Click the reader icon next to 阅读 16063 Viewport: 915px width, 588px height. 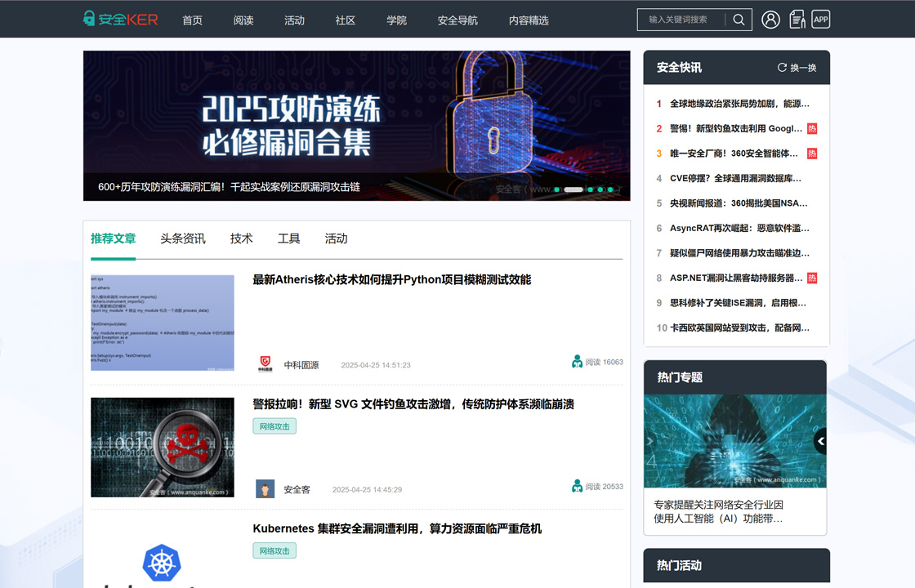tap(577, 362)
